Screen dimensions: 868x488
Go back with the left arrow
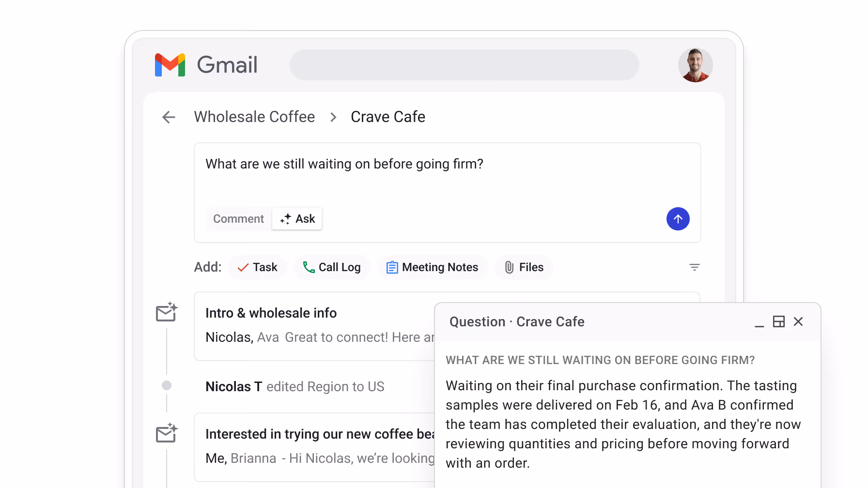tap(169, 117)
